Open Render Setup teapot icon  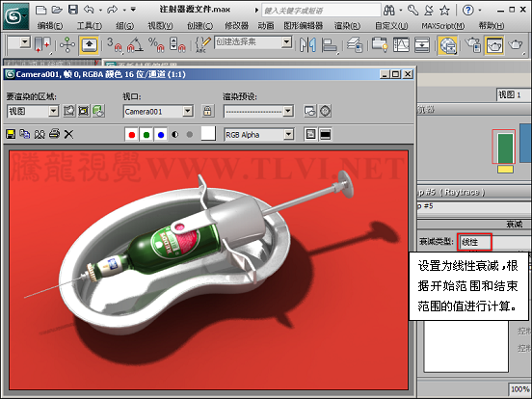[473, 44]
